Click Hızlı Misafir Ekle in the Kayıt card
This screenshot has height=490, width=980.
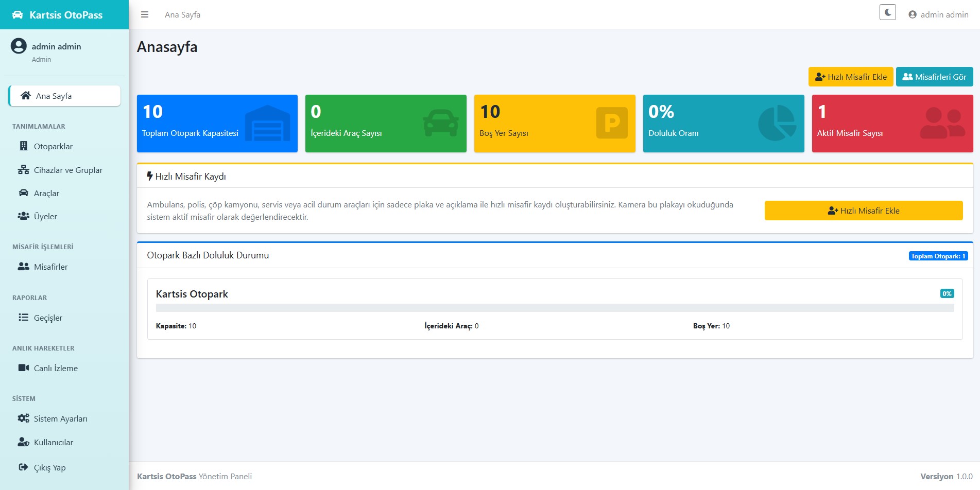click(864, 211)
